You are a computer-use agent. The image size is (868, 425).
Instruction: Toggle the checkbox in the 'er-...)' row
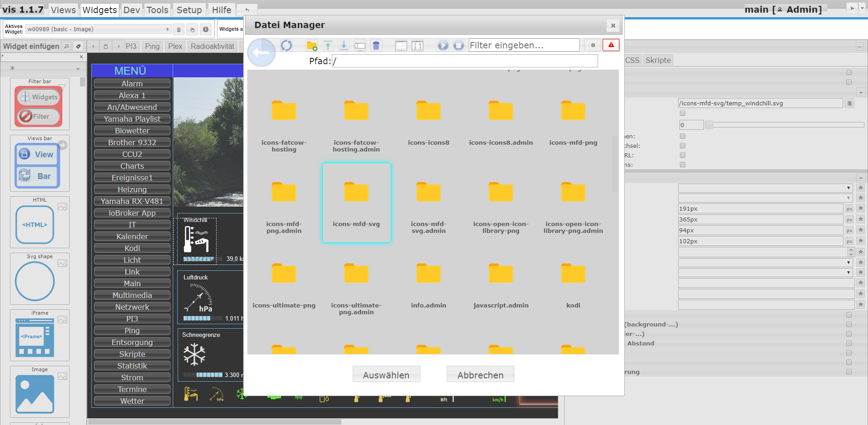click(x=849, y=334)
